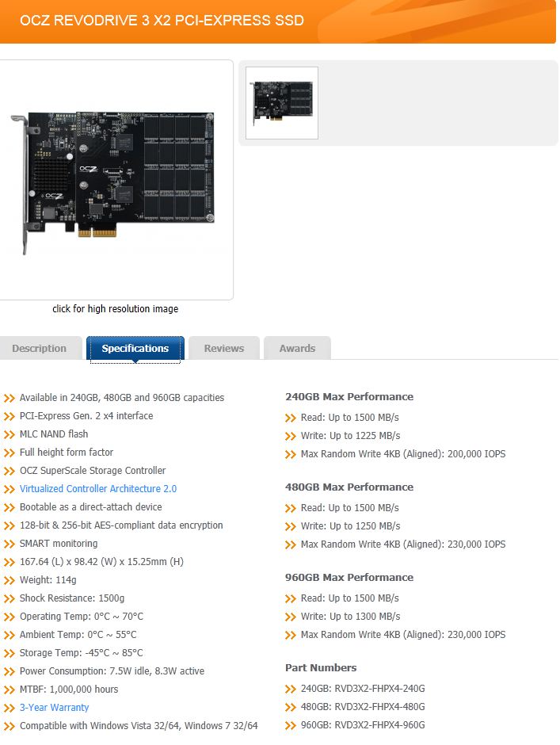Click 'Operating Temp: 0°C ~ 70°C' text
The image size is (560, 745).
coord(82,617)
